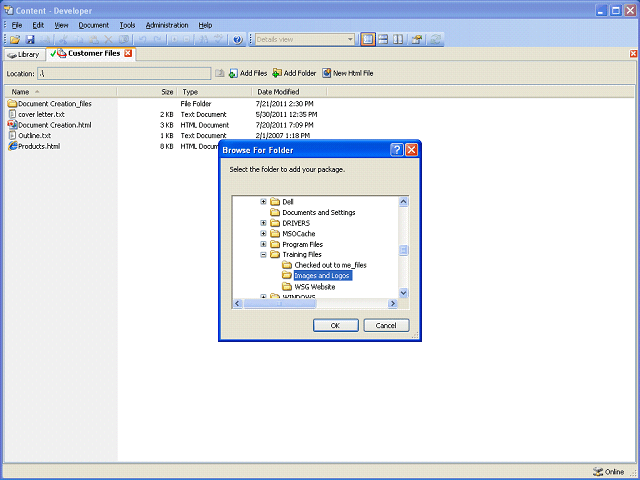Click the dialog's question-mark help button
This screenshot has height=480, width=640.
[396, 150]
